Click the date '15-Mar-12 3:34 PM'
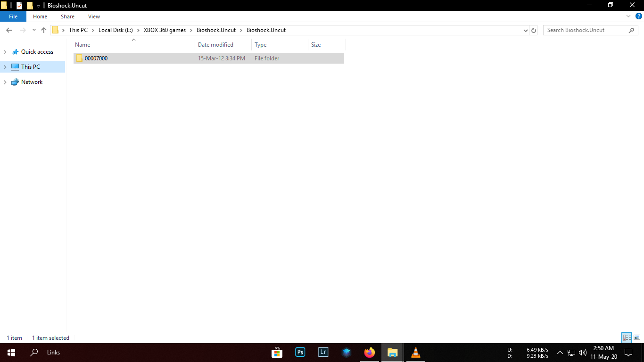This screenshot has height=362, width=644. (x=222, y=58)
